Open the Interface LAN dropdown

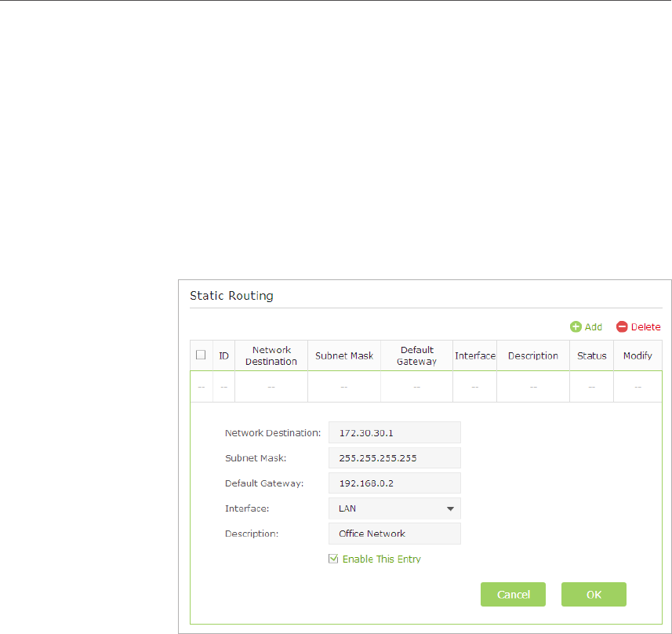click(x=394, y=508)
